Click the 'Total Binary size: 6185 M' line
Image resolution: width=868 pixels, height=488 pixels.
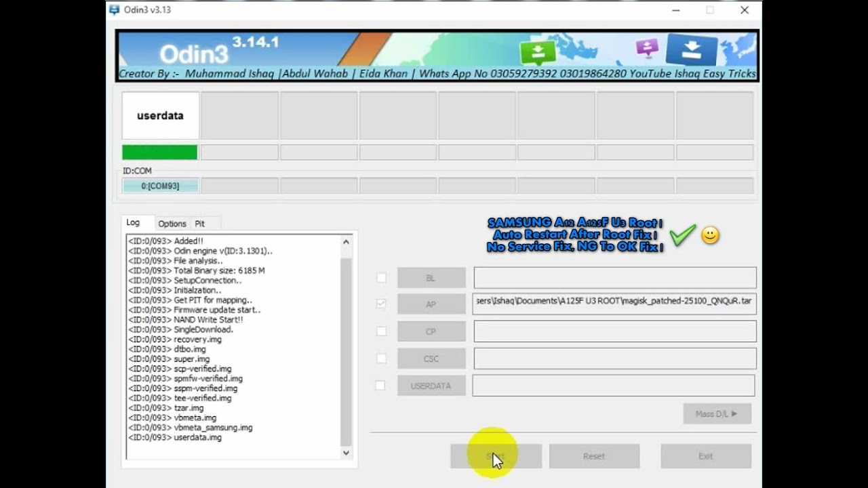[x=197, y=270]
